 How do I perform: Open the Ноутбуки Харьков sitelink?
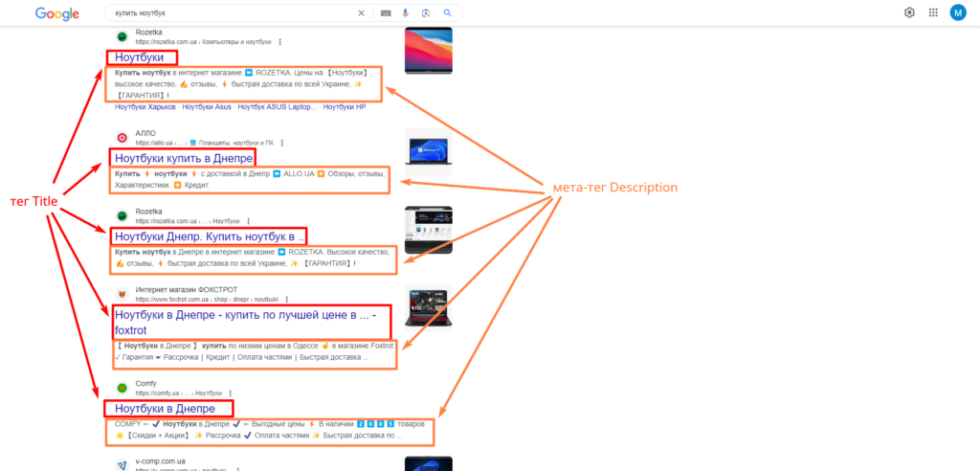pos(145,107)
